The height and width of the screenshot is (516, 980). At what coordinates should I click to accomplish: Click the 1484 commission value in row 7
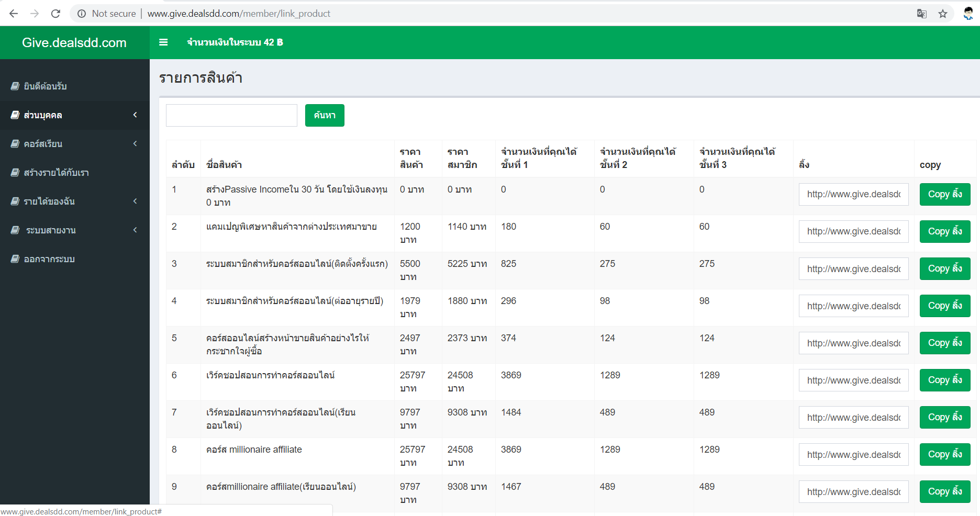(511, 412)
